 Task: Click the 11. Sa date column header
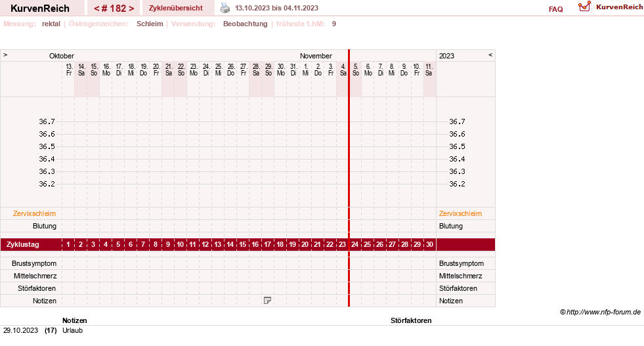pos(429,70)
